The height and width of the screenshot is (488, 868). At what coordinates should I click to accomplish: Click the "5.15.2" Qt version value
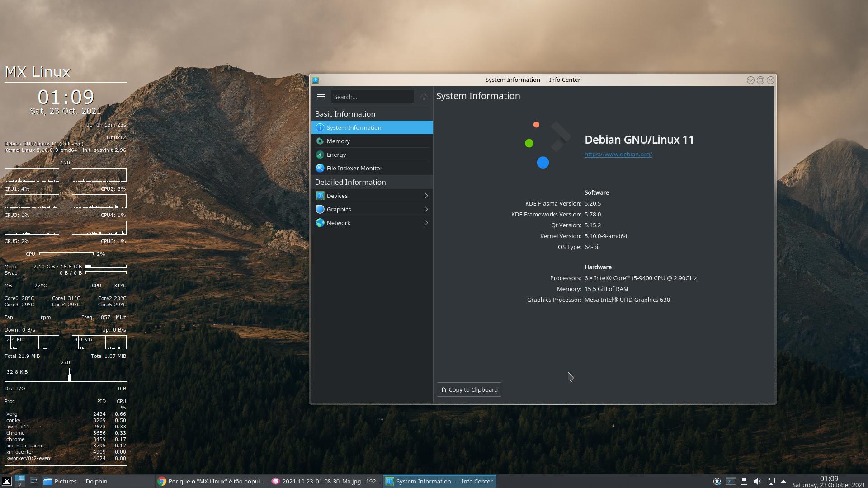(x=593, y=225)
